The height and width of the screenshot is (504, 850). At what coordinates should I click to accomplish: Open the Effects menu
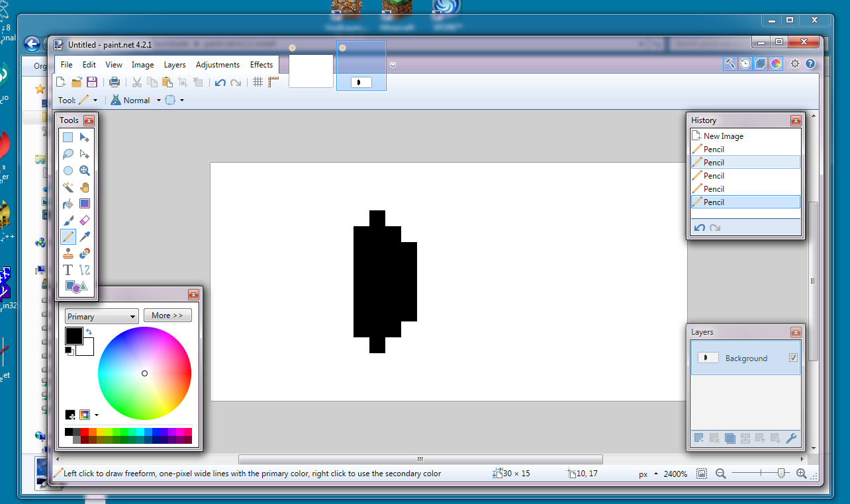pyautogui.click(x=261, y=64)
